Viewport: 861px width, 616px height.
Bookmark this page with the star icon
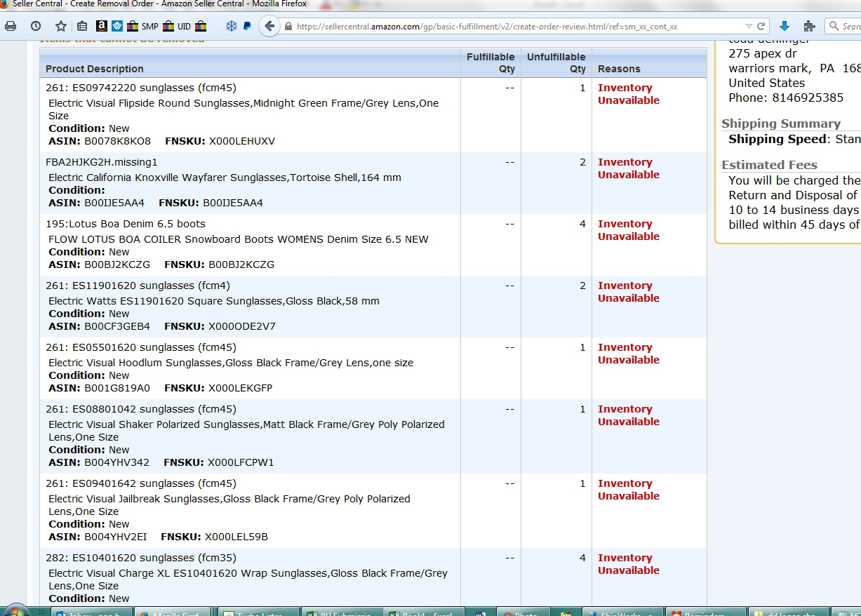tap(61, 26)
